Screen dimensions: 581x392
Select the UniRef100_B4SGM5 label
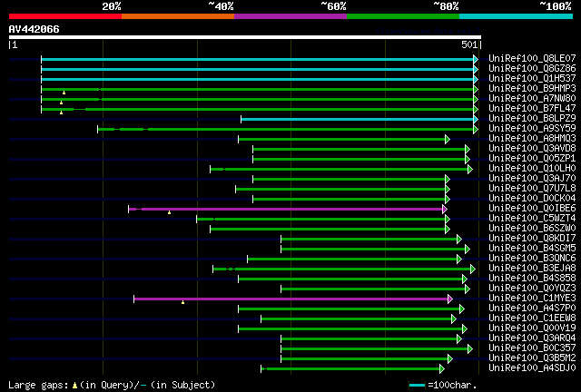(532, 249)
